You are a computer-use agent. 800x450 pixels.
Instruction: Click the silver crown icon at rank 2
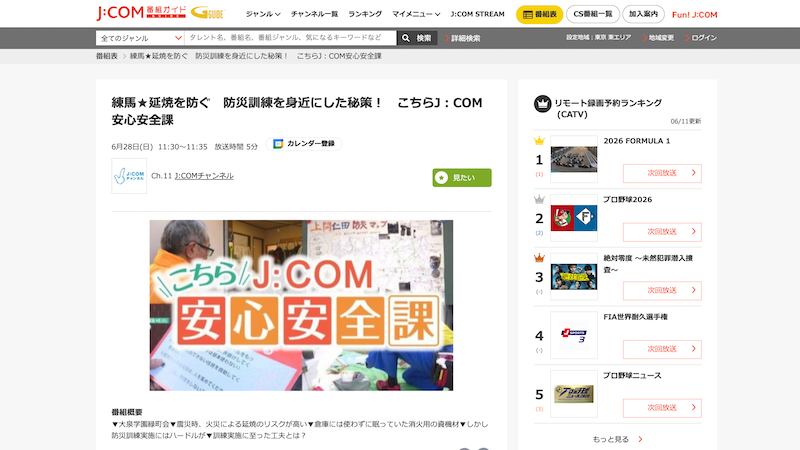[x=539, y=199]
